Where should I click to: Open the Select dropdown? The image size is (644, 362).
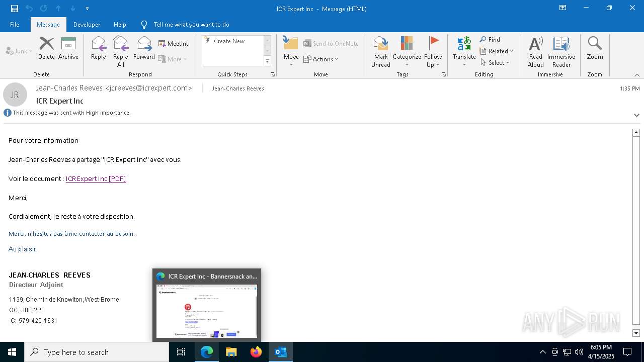(x=495, y=62)
